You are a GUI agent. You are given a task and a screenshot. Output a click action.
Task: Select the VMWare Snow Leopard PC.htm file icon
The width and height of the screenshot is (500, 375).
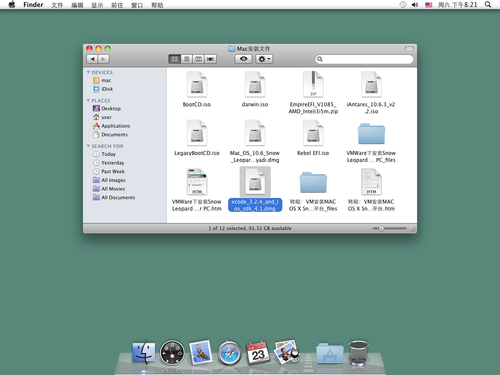[x=197, y=182]
